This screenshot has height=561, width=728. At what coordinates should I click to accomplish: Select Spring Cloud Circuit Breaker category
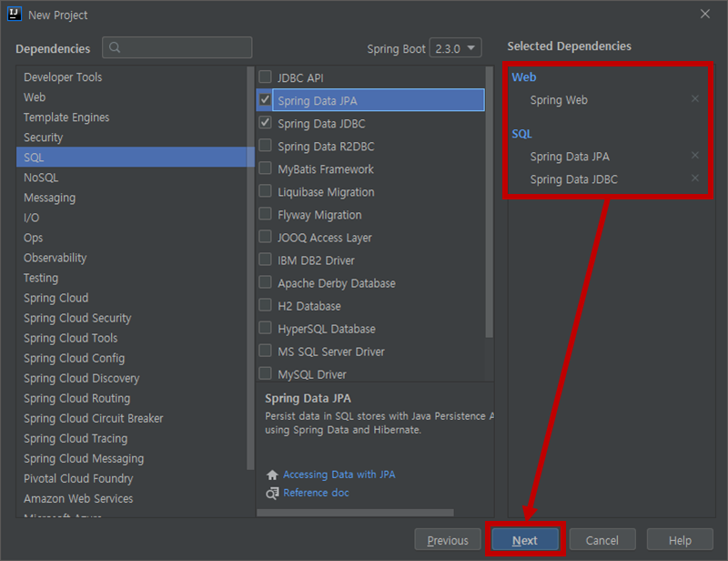(x=132, y=418)
